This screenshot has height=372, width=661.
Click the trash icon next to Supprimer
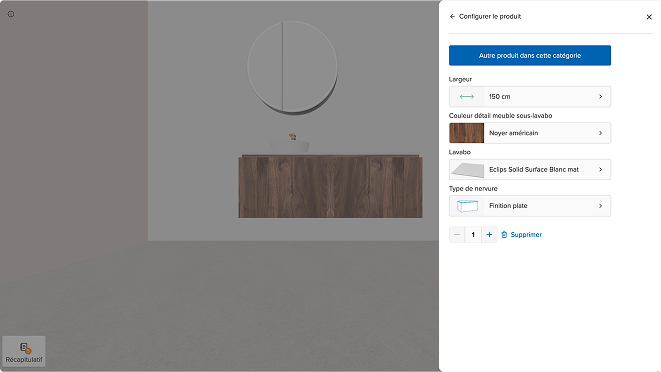click(x=504, y=235)
